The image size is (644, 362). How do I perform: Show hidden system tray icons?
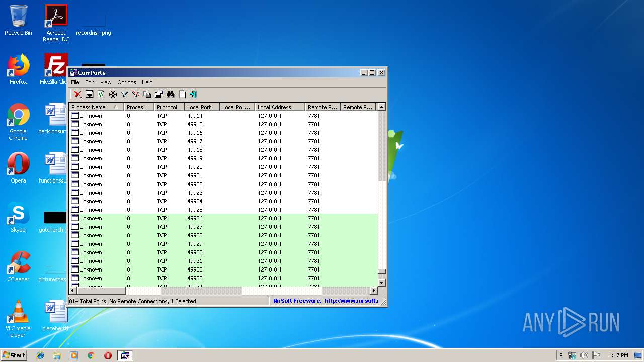561,355
